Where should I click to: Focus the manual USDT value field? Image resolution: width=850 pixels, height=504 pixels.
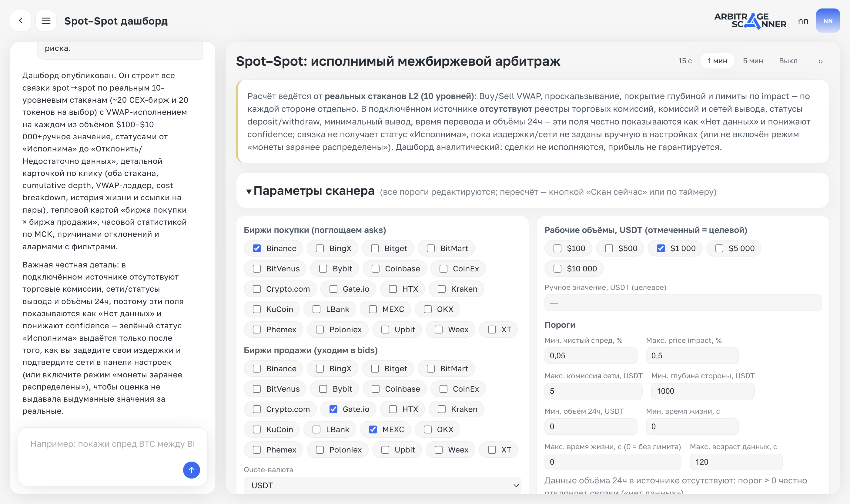[x=683, y=303]
